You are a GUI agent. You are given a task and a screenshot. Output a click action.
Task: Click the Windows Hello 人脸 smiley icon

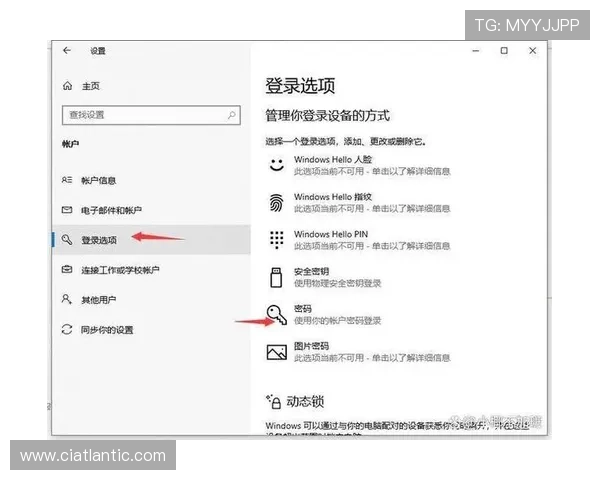click(277, 165)
